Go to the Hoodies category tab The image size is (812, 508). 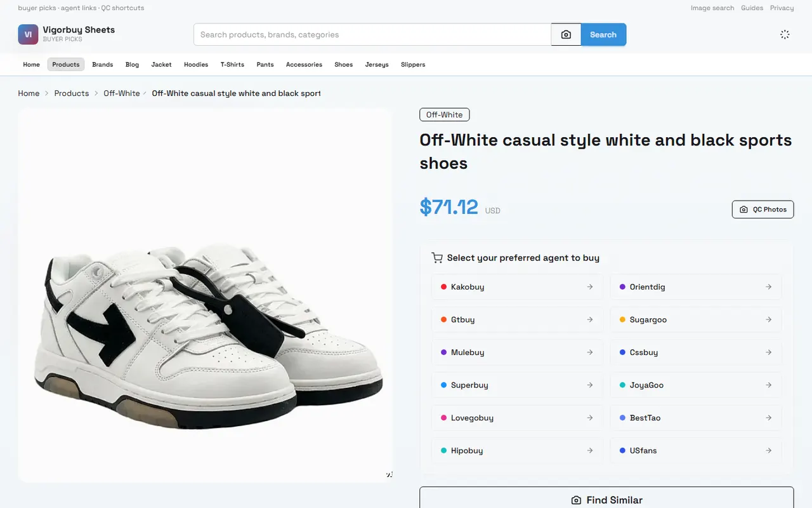196,64
